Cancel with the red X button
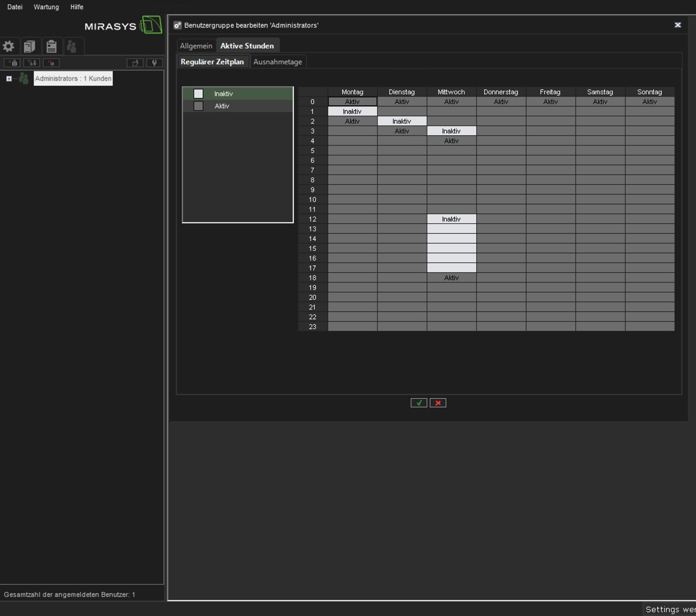This screenshot has width=696, height=616. click(438, 403)
